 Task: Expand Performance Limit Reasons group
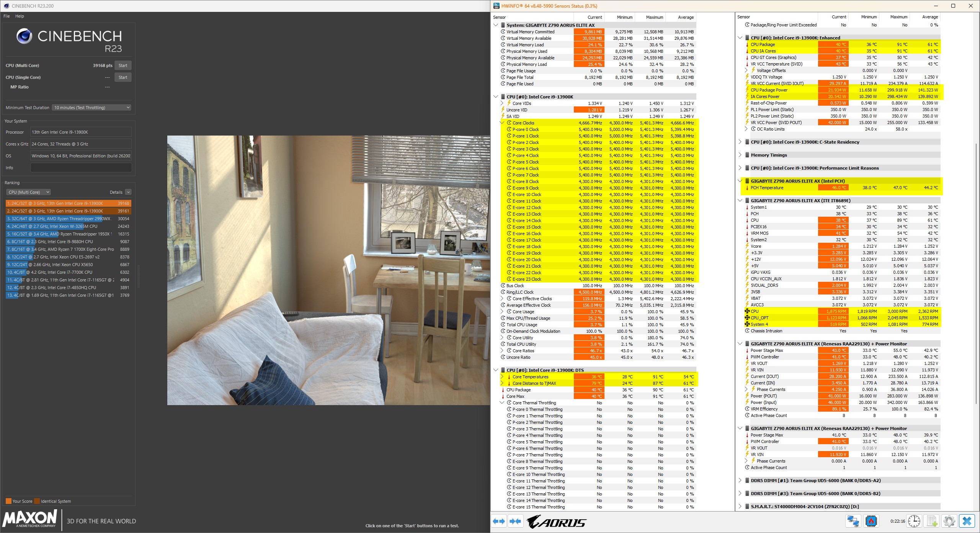coord(740,168)
